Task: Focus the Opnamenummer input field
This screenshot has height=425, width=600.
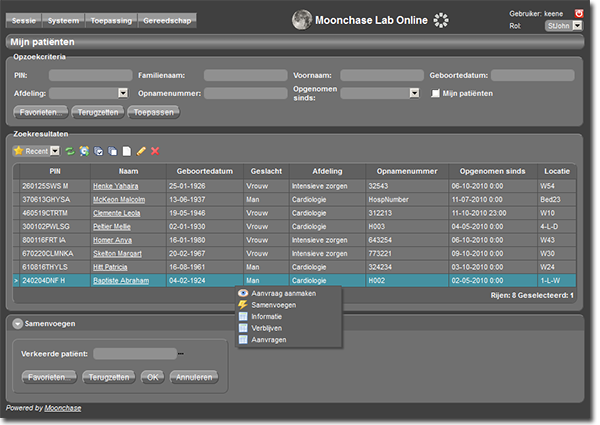Action: pos(246,93)
